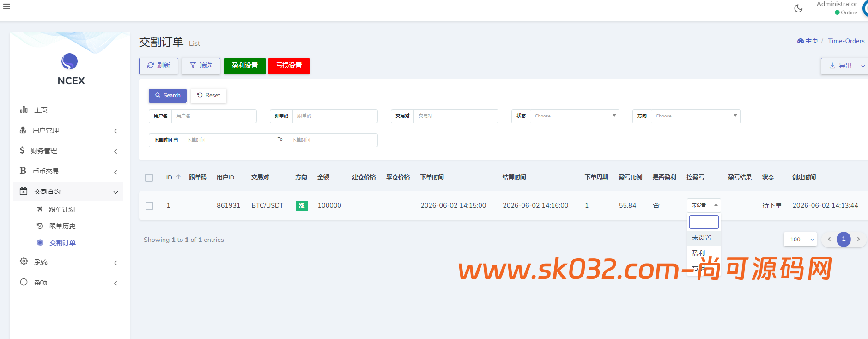Click the 交割合约 calendar icon
Screen dimensions: 868x339
coord(24,191)
